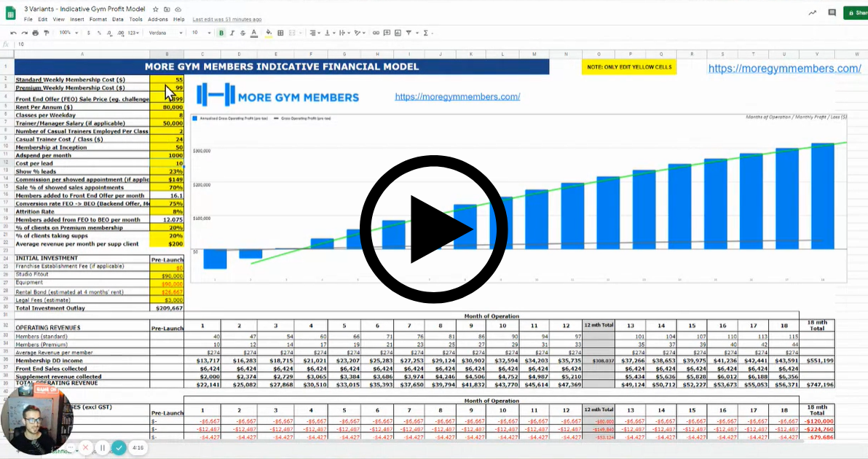
Task: Print the spreadsheet
Action: point(36,34)
